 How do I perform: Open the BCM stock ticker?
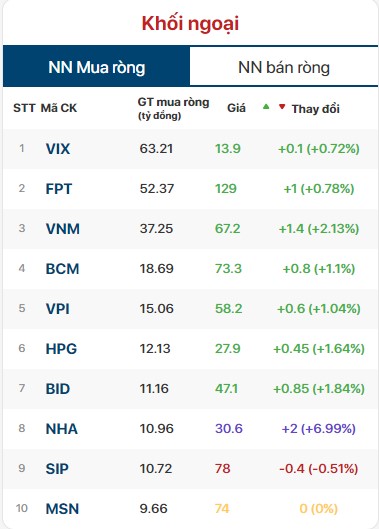click(62, 269)
